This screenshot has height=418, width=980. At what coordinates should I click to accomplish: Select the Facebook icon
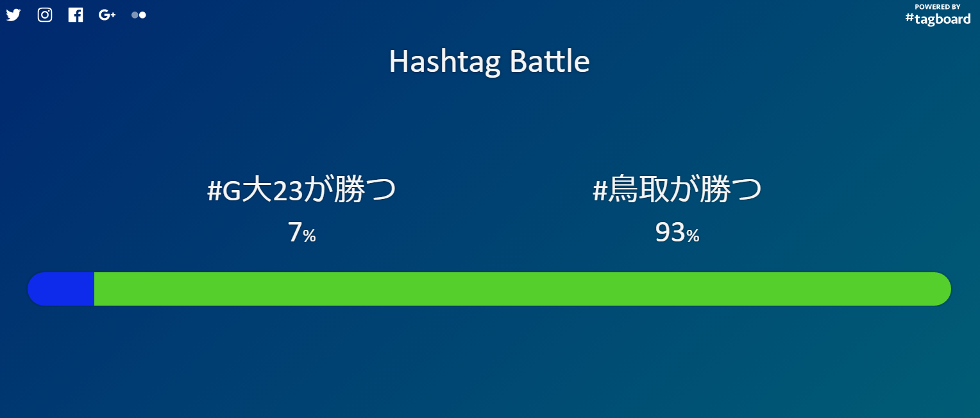pos(76,15)
